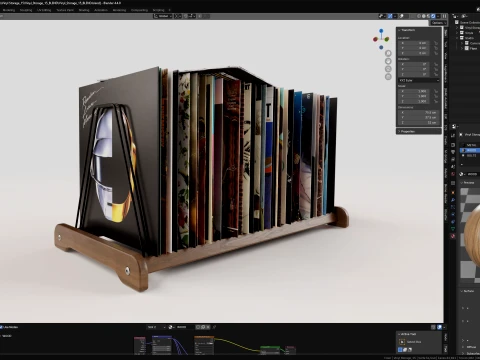Click the Dimensions X value field
Viewport: 480px width, 360px height.
tap(418, 112)
